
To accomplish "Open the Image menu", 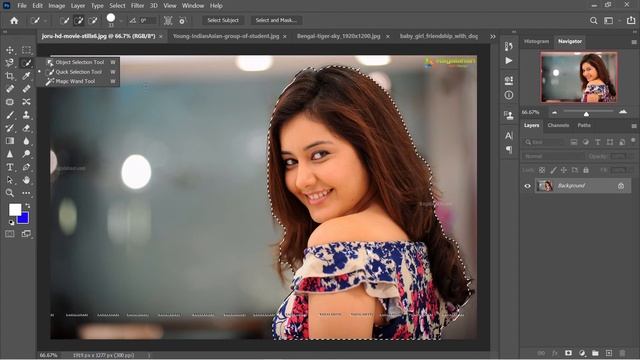I will click(x=57, y=6).
